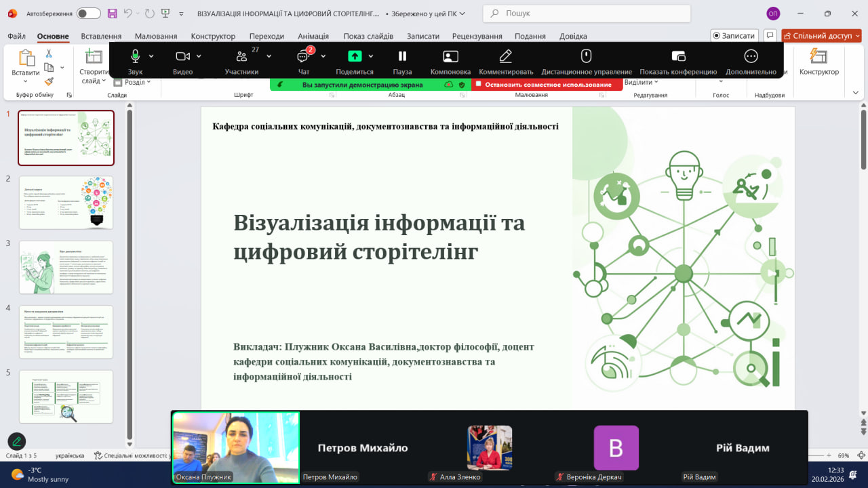Open Zoom Чат with unread messages
This screenshot has height=488, width=868.
coord(303,56)
